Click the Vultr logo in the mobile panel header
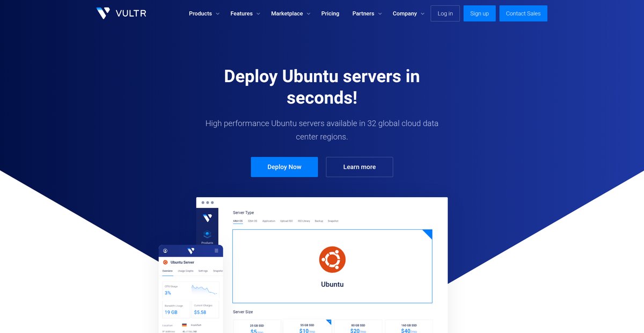The image size is (644, 333). [191, 251]
